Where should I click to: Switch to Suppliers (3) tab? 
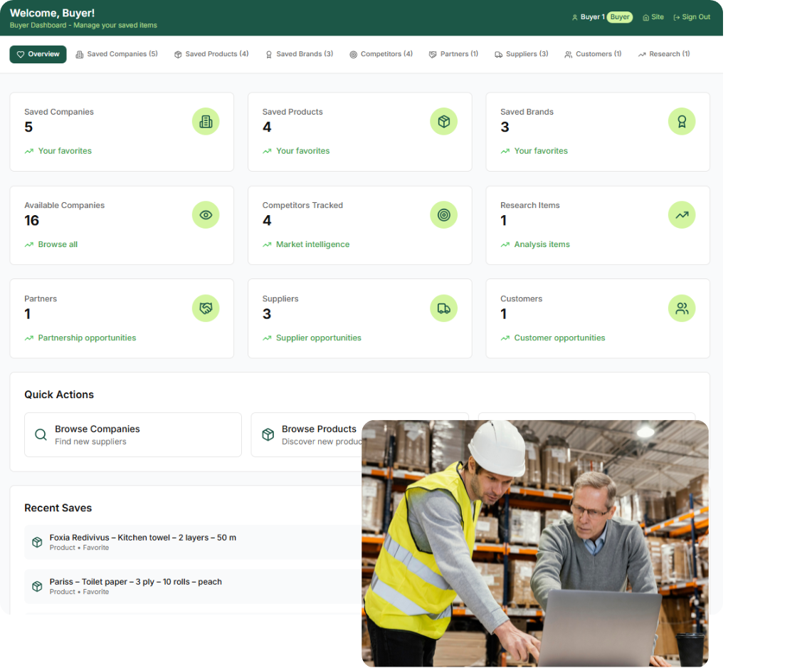[x=522, y=54]
